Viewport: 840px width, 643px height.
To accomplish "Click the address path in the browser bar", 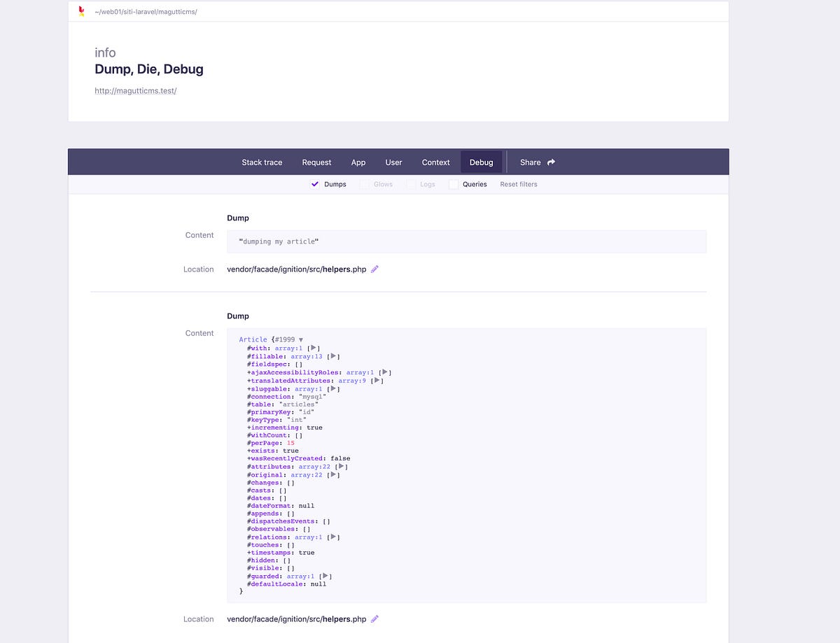I will point(147,11).
